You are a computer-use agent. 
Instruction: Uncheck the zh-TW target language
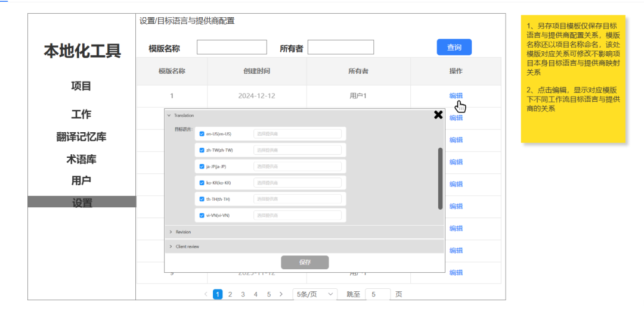[202, 150]
